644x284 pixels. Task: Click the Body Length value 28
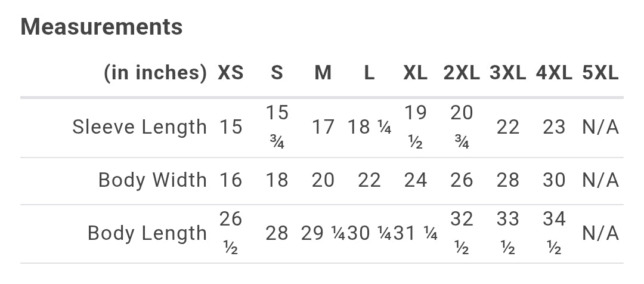point(277,233)
